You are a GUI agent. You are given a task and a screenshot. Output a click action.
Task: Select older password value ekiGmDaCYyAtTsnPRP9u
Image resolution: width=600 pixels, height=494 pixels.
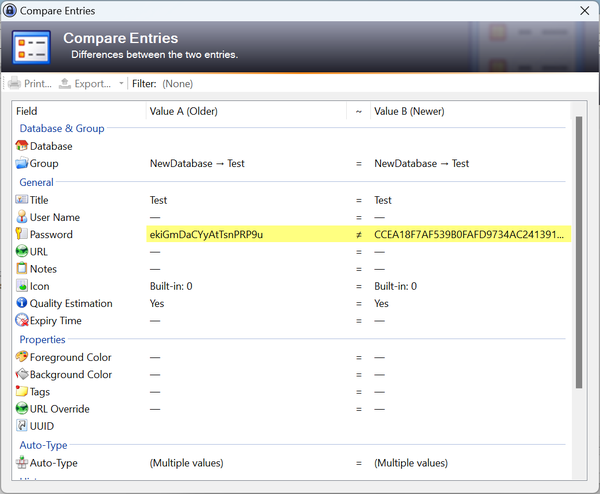[206, 235]
